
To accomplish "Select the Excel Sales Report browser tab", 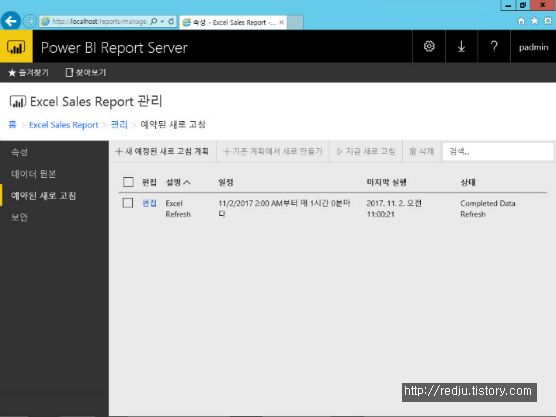I will click(x=232, y=22).
